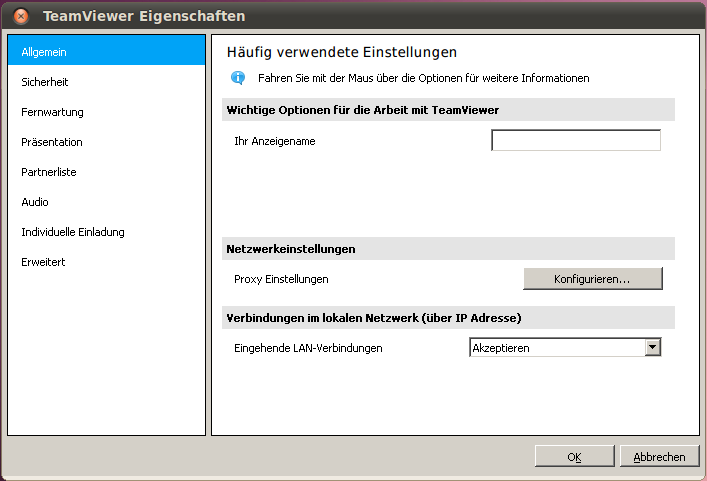
Task: Click the Netzwerkeinstellungen section header
Action: coord(291,248)
